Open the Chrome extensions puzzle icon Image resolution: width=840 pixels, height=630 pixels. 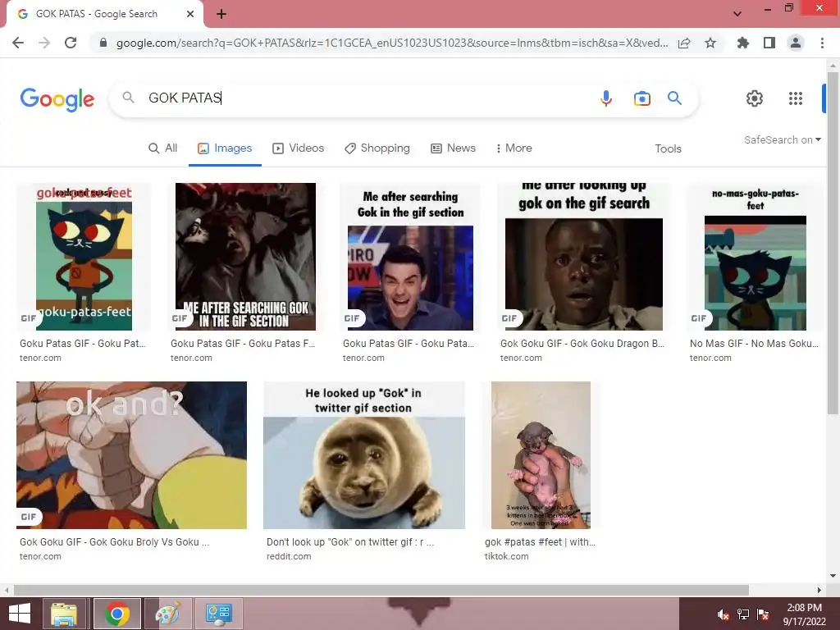click(x=742, y=43)
